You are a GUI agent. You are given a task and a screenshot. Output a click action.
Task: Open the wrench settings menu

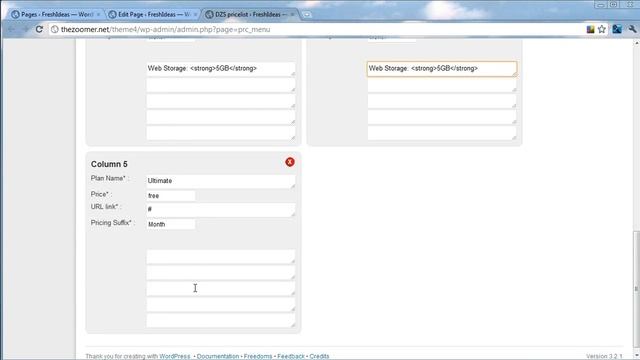click(x=632, y=29)
